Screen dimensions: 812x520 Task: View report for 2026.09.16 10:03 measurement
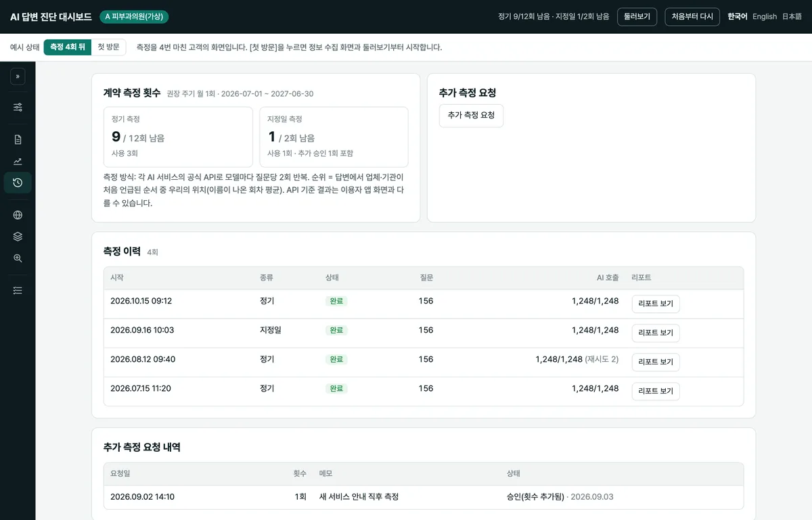[656, 333]
